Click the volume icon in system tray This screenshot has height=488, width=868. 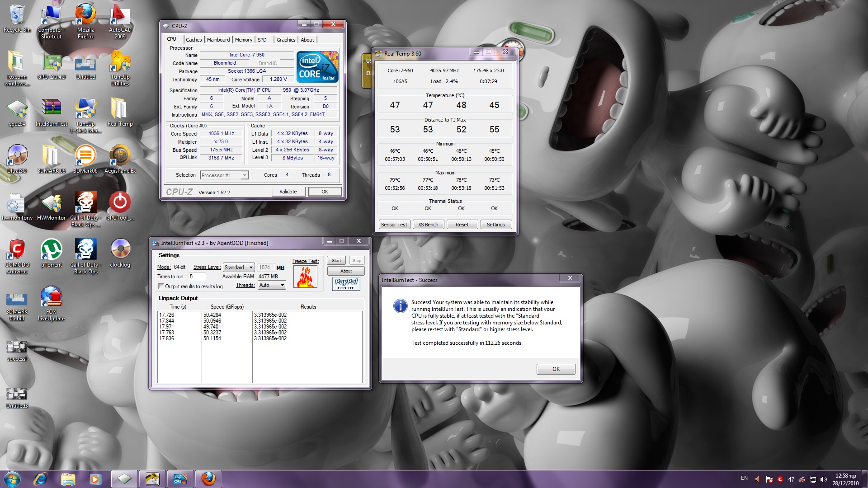coord(823,479)
